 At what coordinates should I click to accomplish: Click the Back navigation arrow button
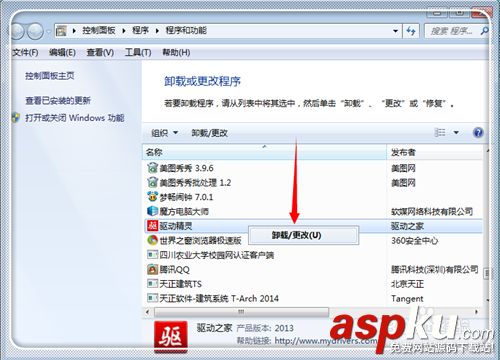click(x=17, y=31)
